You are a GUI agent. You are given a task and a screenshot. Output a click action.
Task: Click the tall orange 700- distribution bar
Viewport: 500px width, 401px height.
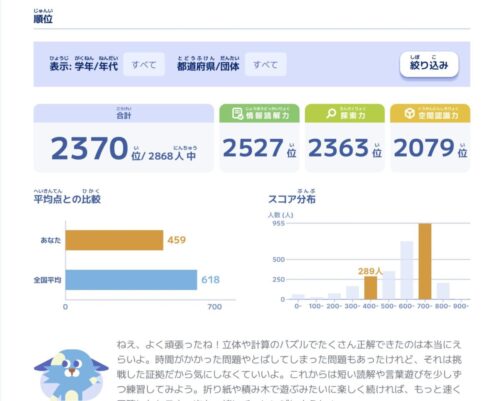click(425, 261)
